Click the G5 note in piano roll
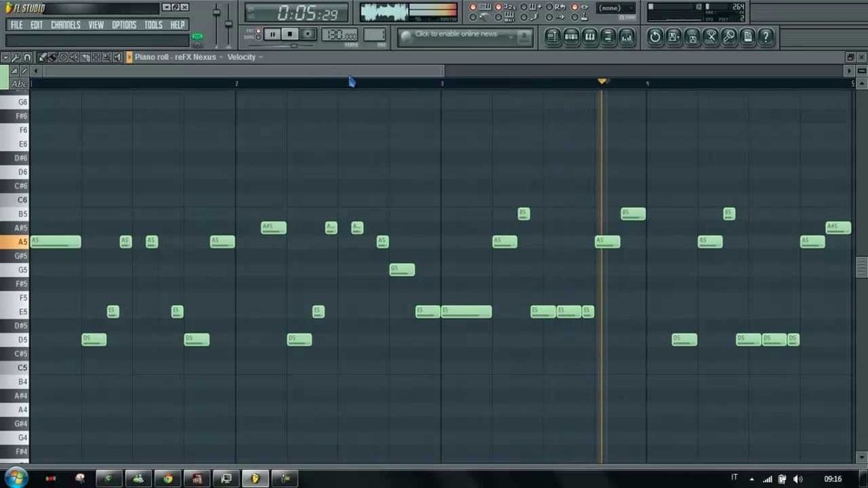 [402, 270]
